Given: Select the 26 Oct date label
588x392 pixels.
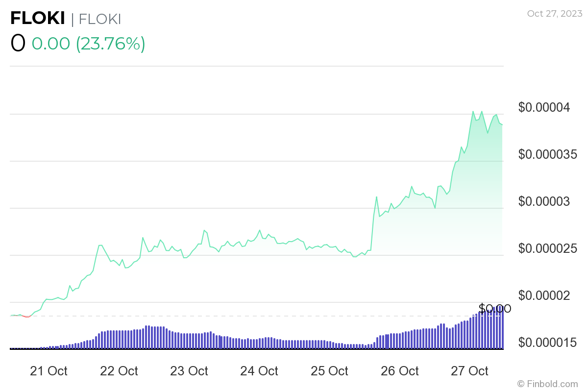Looking at the screenshot, I should (x=399, y=371).
